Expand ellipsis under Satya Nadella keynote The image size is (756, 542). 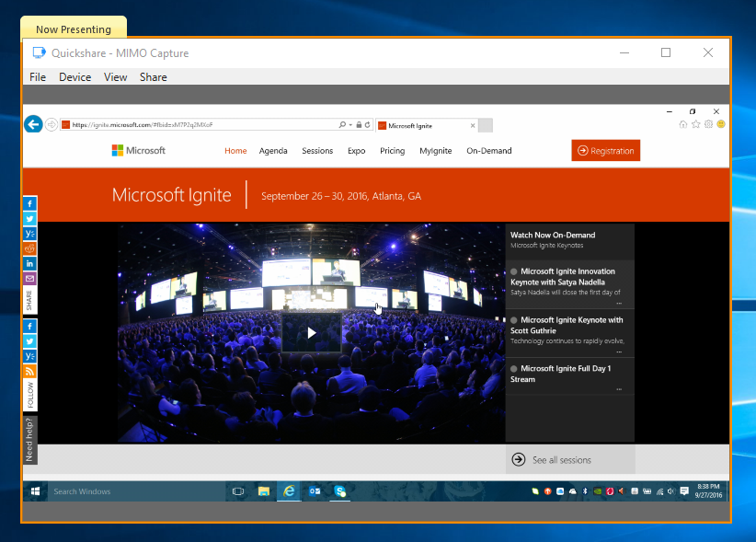[x=619, y=304]
